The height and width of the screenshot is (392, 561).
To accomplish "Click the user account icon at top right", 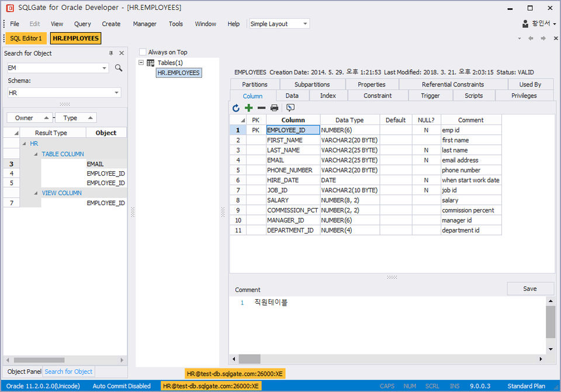I will coord(526,24).
